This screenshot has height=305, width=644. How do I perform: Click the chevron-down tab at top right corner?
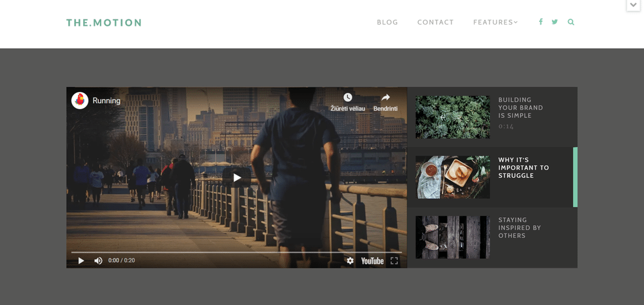pos(633,5)
